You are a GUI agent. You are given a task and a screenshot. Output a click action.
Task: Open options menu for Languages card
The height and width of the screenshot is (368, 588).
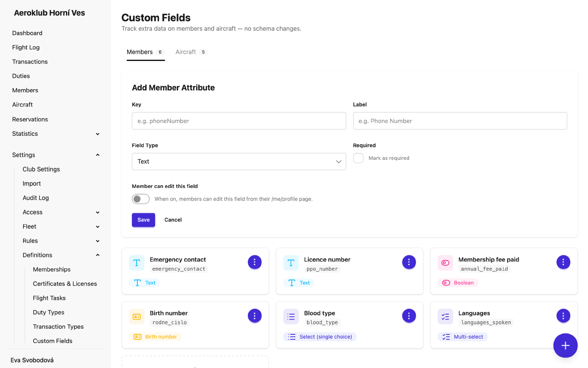pyautogui.click(x=563, y=316)
